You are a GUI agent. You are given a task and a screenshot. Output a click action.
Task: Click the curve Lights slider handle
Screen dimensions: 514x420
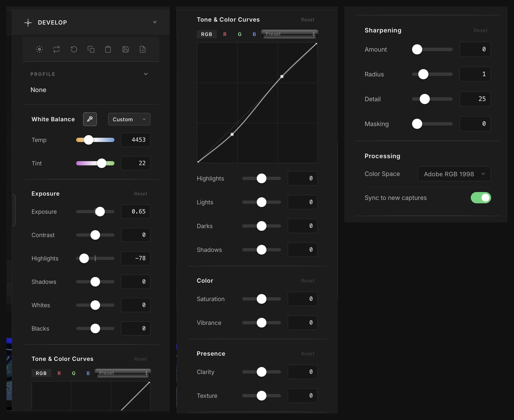[261, 202]
